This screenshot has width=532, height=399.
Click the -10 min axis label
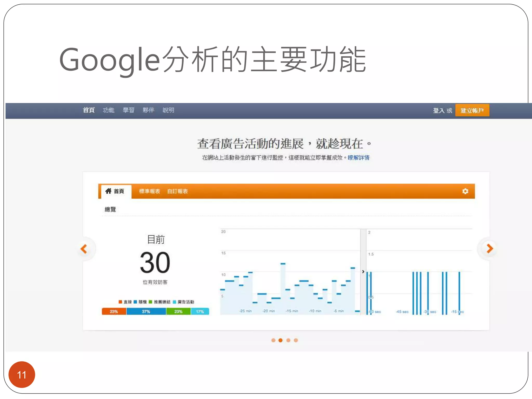(315, 311)
